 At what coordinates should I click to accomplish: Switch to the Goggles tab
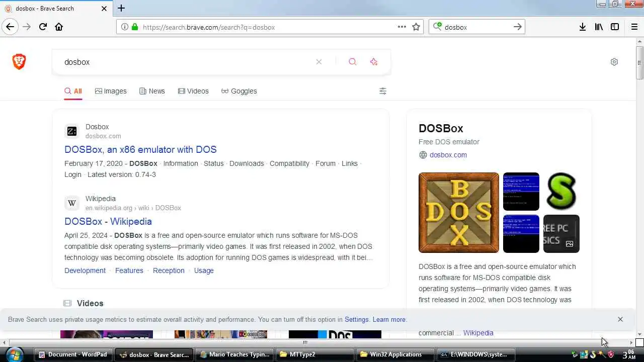[x=239, y=91]
